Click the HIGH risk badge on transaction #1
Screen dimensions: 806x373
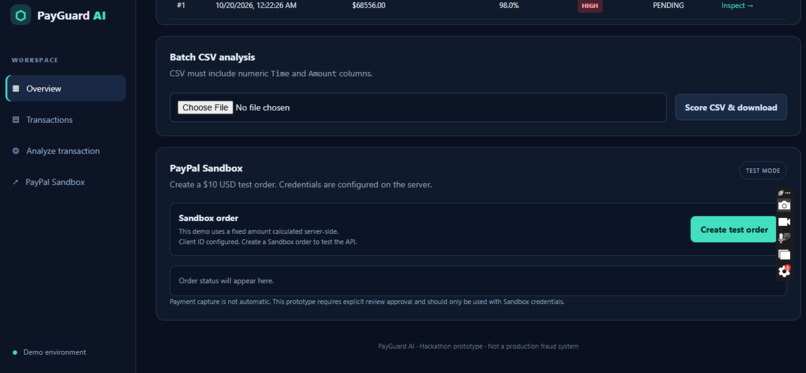[590, 6]
